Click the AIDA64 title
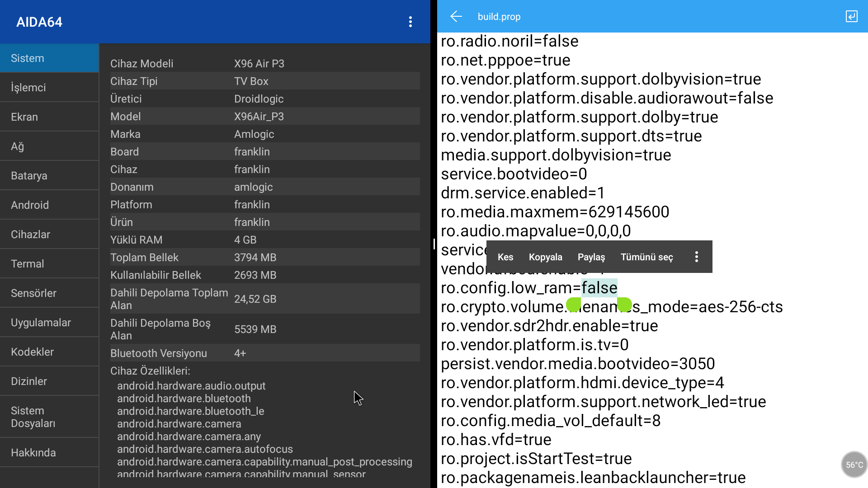This screenshot has height=488, width=868. 39,22
